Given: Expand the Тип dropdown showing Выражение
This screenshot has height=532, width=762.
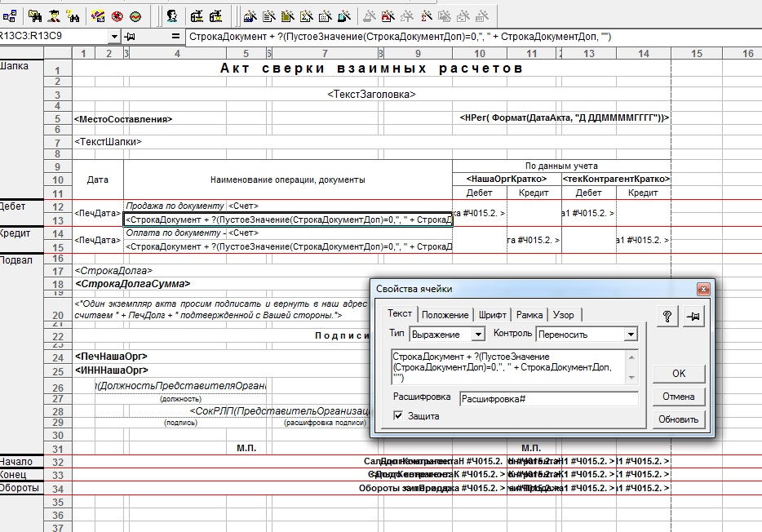Looking at the screenshot, I should point(478,335).
